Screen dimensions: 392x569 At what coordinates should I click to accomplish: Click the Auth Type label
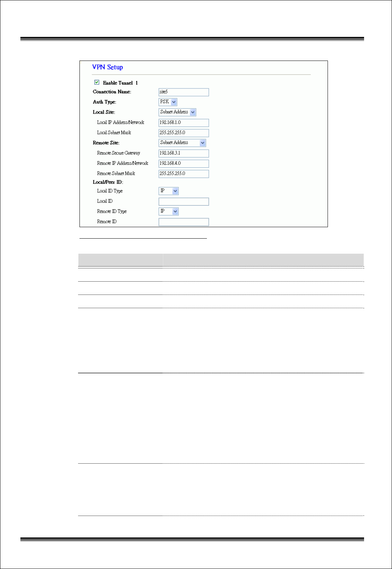105,102
